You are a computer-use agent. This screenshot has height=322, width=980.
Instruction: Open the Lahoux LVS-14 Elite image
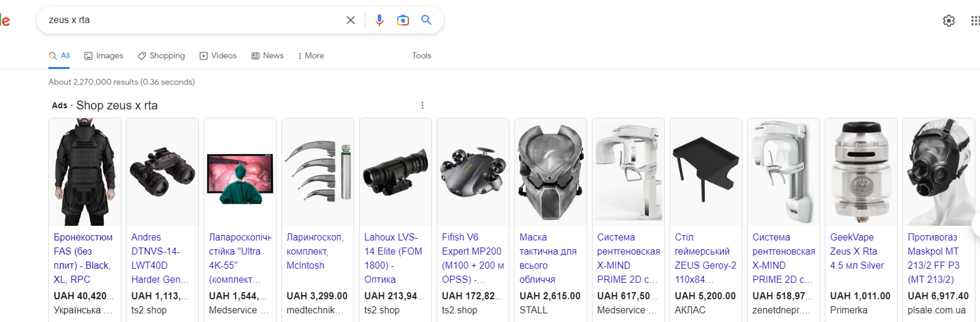395,172
